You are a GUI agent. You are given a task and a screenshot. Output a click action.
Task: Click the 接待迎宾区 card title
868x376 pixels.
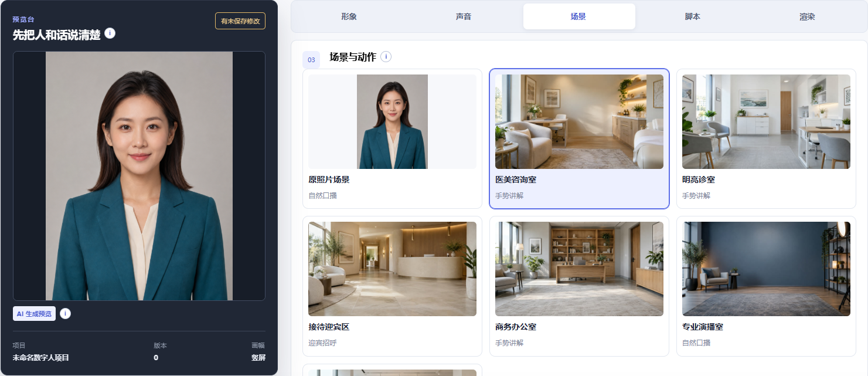329,327
